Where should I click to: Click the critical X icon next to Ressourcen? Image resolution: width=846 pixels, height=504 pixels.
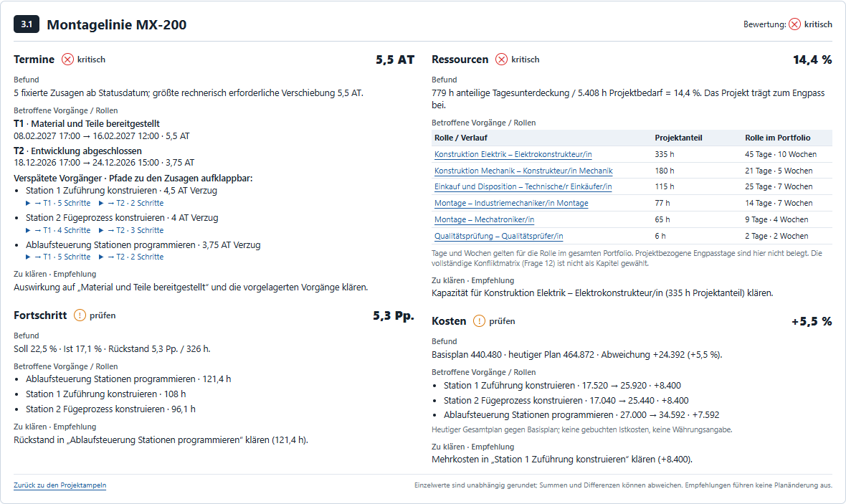click(502, 60)
